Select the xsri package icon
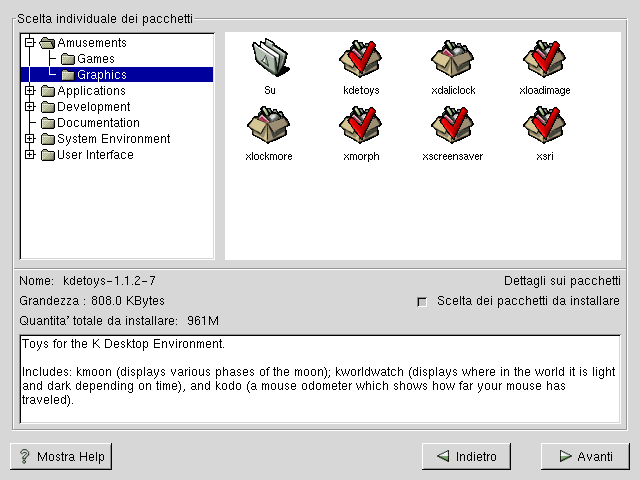This screenshot has width=640, height=480. [545, 126]
